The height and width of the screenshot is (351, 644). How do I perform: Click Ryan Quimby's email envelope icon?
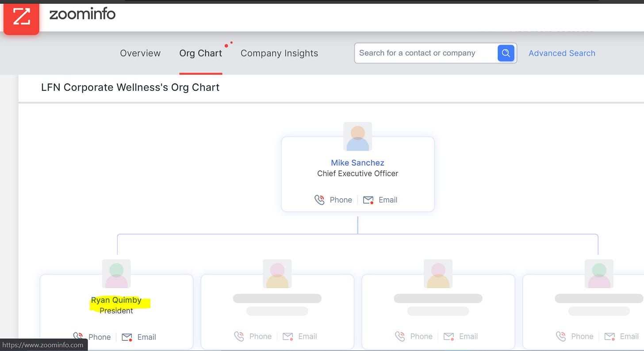pos(127,337)
